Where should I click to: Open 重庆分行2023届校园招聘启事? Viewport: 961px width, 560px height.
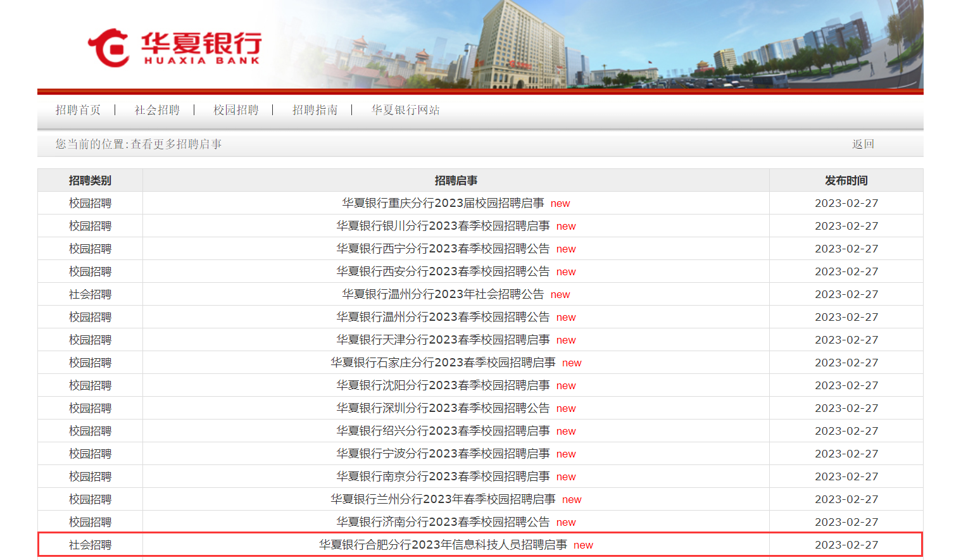tap(443, 203)
